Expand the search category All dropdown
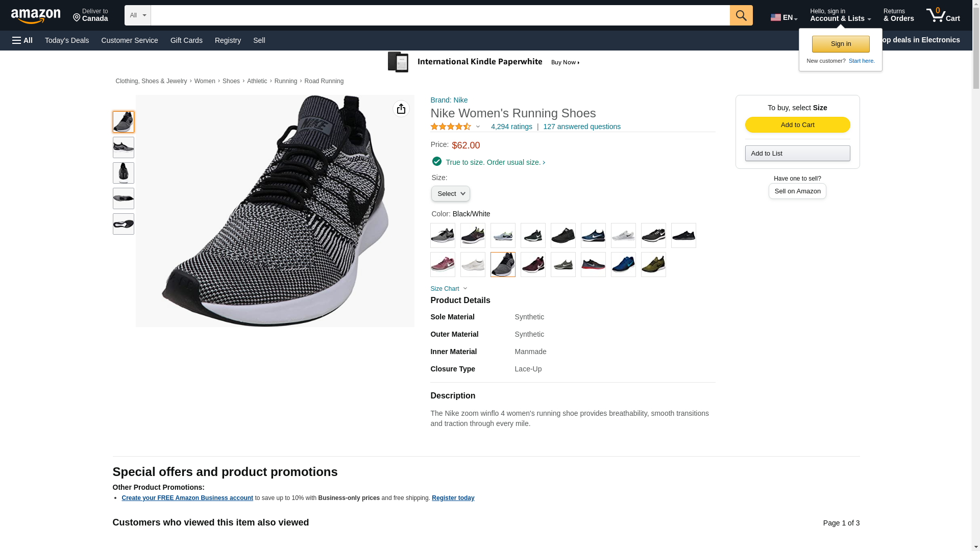Viewport: 980px width, 551px height. click(138, 15)
